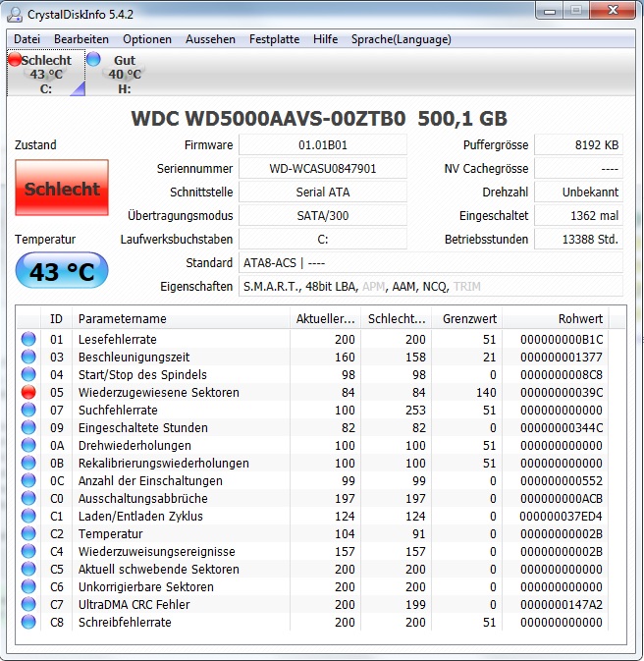Click blue status dot of Lesefehlerrate row
This screenshot has width=644, height=661.
(x=28, y=339)
